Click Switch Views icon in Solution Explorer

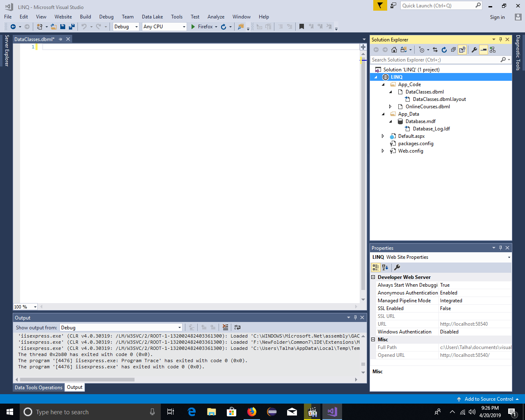(x=404, y=50)
